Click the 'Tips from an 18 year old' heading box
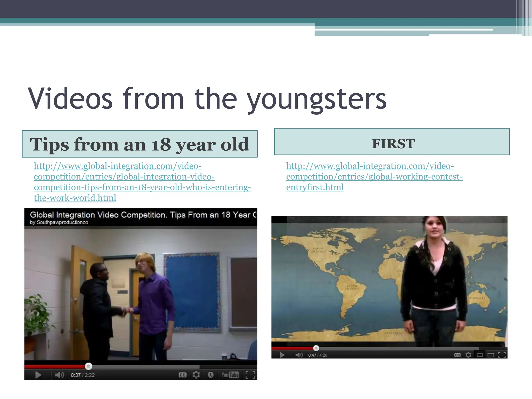 (140, 144)
